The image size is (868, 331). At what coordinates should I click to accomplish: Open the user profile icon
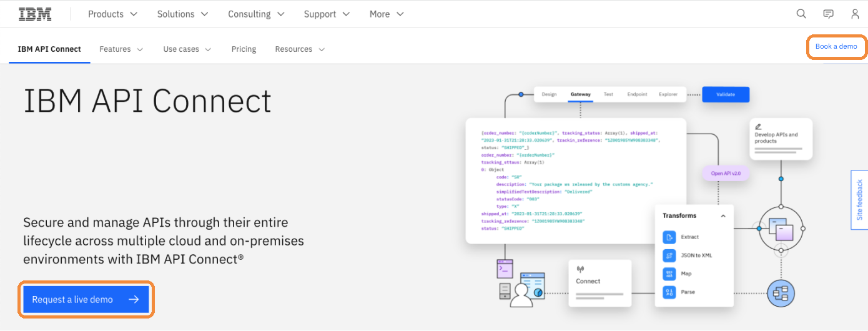[x=855, y=14]
